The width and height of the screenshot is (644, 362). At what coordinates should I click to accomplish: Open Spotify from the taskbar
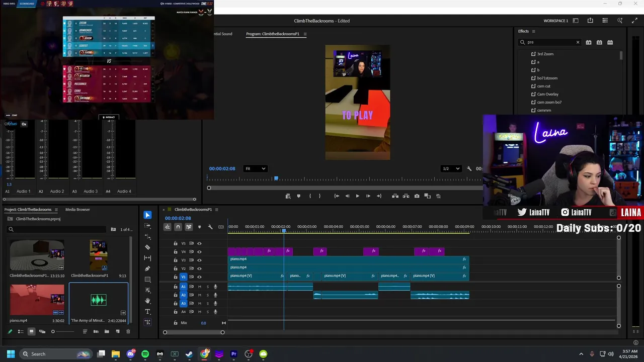coord(145,354)
